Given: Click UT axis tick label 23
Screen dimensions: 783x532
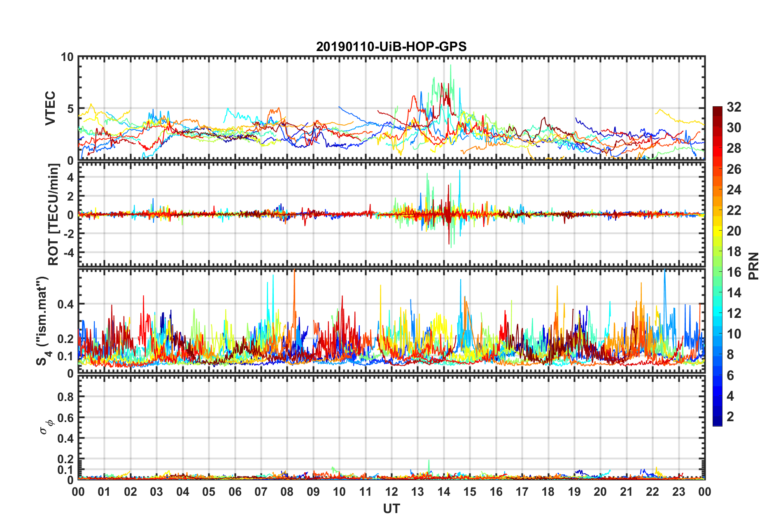Looking at the screenshot, I should (x=678, y=492).
